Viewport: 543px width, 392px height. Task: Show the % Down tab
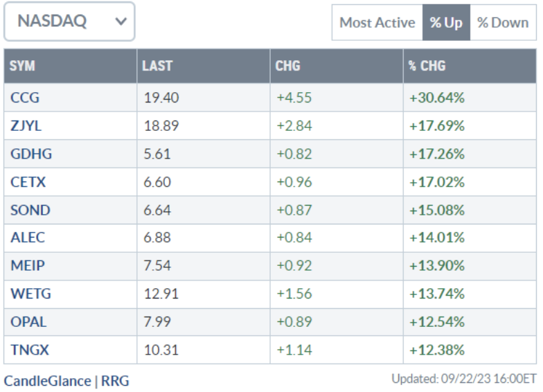point(504,23)
